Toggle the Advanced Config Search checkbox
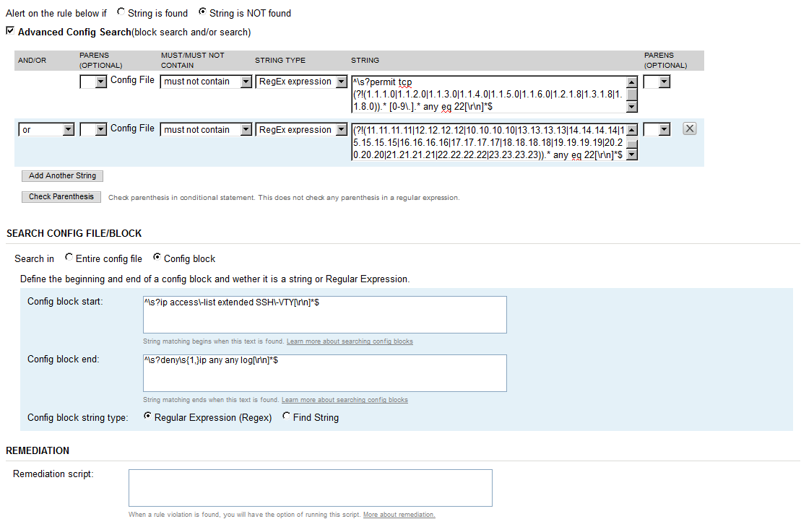The width and height of the screenshot is (801, 532). tap(9, 30)
